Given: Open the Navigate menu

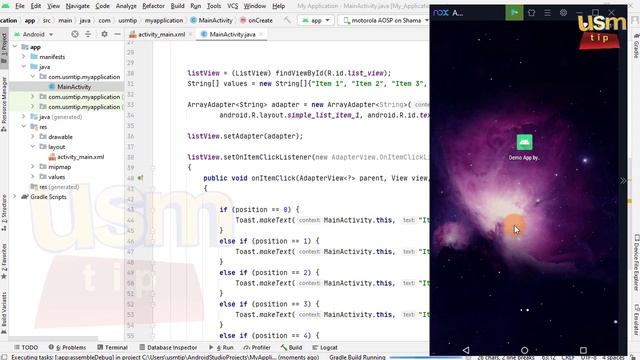Looking at the screenshot, I should point(78,6).
